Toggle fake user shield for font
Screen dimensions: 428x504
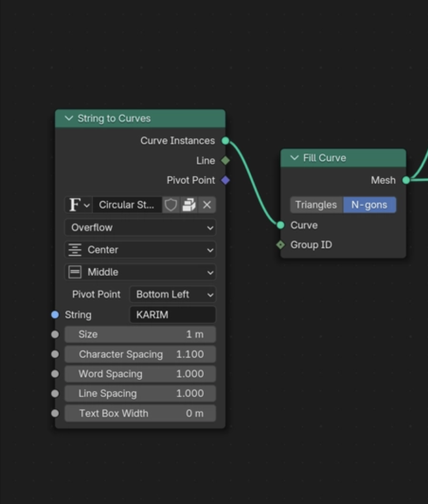171,205
